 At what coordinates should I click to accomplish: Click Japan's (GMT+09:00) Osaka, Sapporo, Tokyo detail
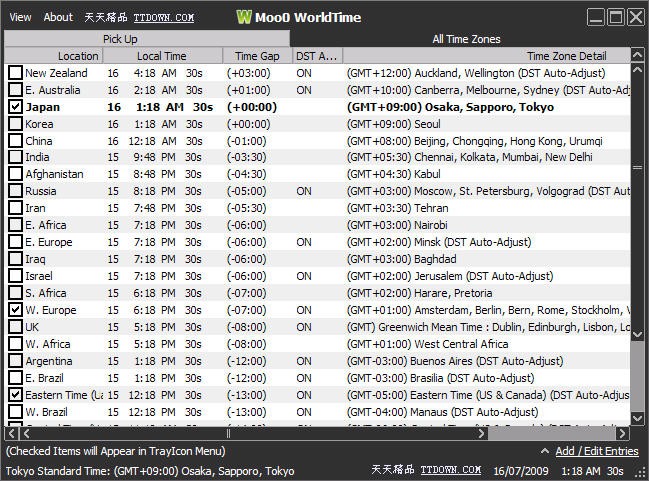450,107
